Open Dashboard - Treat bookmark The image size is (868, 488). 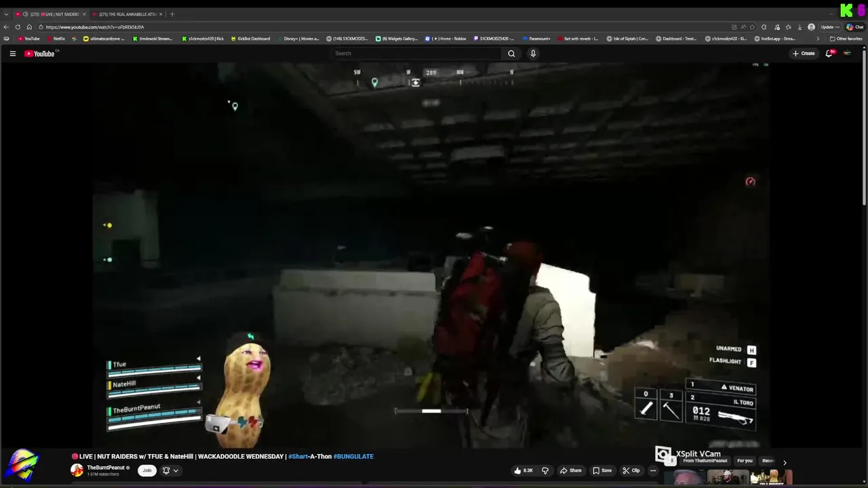tap(676, 39)
